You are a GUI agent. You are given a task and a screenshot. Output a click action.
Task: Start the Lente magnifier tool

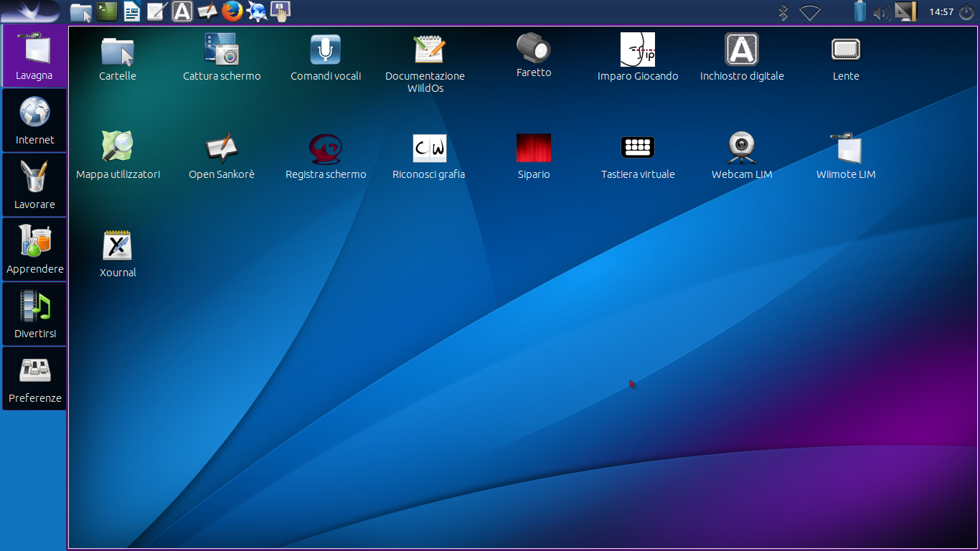(x=846, y=50)
